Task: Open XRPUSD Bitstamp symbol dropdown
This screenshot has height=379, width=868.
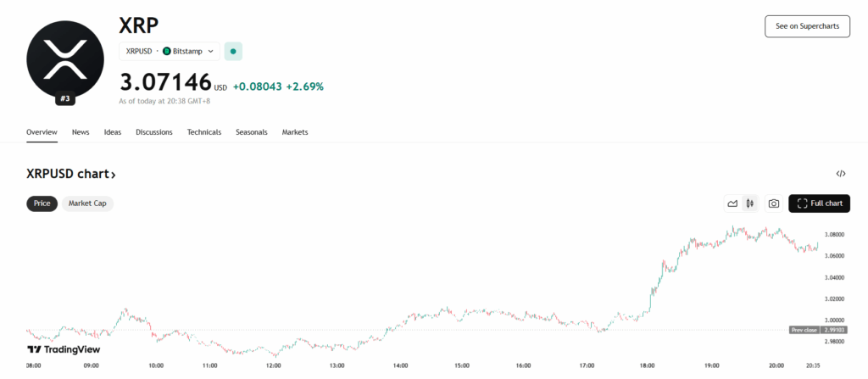Action: (170, 51)
